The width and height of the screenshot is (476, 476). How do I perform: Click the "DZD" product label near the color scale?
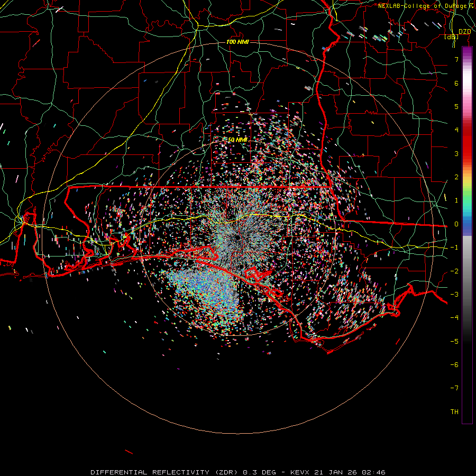pyautogui.click(x=465, y=32)
